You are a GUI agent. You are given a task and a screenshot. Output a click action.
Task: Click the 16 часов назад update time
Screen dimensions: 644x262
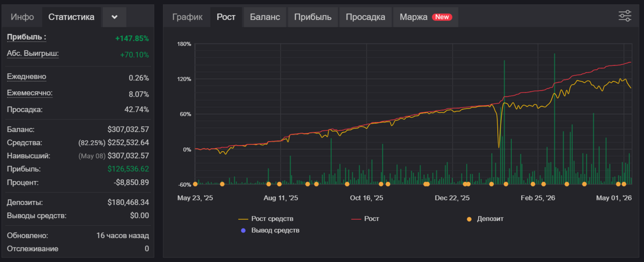click(x=123, y=235)
